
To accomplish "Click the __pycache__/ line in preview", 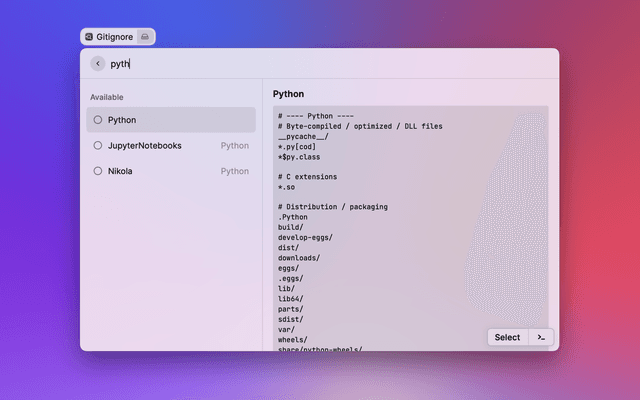I will [303, 137].
